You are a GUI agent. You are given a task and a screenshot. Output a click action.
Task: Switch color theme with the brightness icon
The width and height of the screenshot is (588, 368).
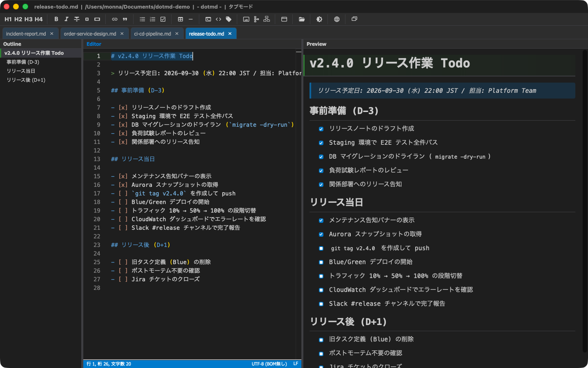(x=319, y=19)
